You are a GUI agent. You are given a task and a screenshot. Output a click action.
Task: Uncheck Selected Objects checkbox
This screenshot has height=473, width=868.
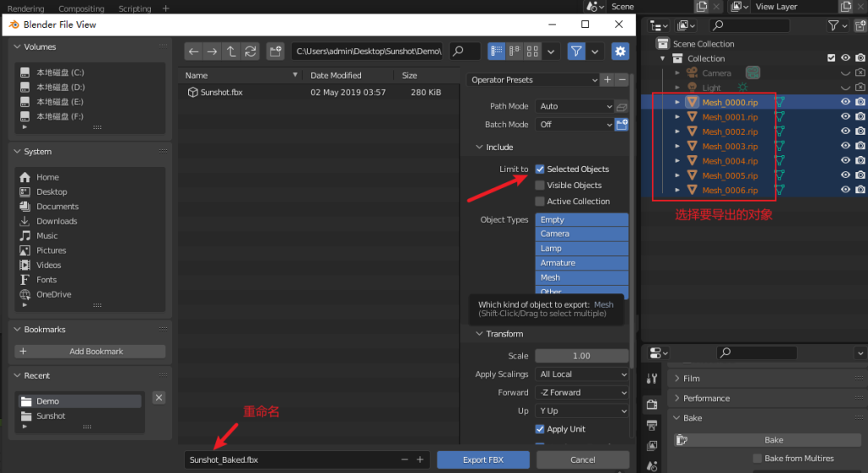[540, 170]
